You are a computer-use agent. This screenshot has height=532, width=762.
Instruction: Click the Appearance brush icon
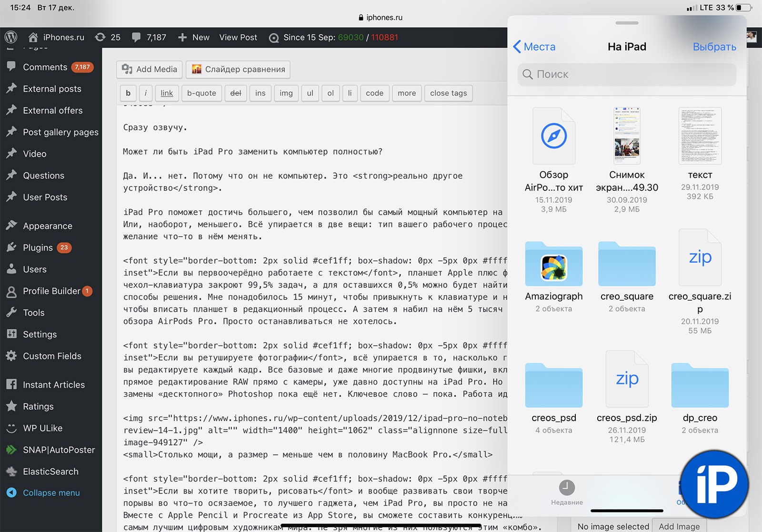(x=11, y=226)
